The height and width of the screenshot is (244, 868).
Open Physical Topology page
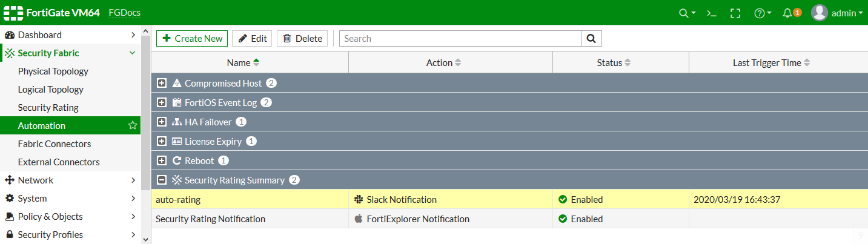(53, 71)
